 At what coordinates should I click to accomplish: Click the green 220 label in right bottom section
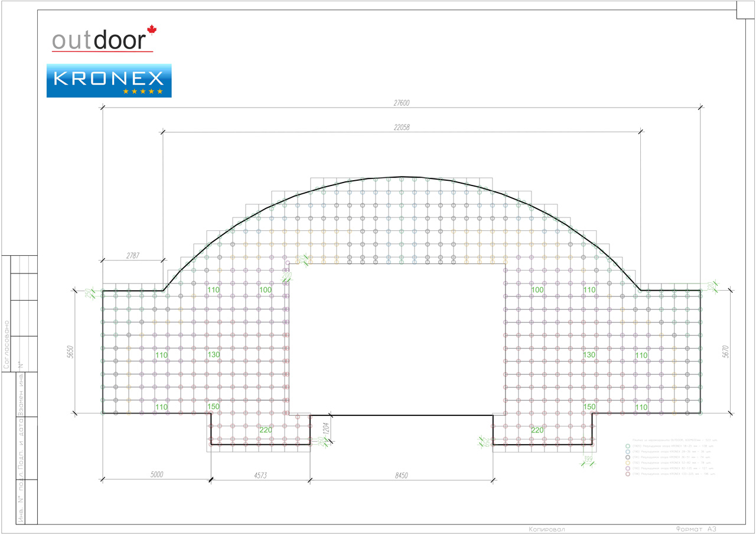(x=537, y=430)
